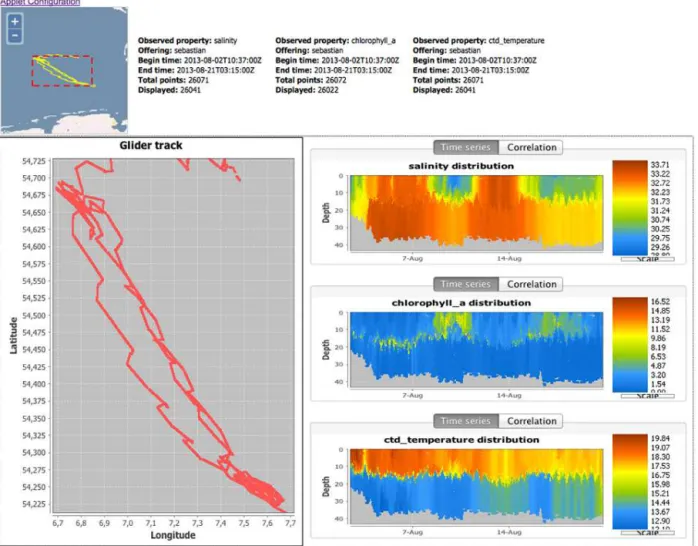Image resolution: width=698 pixels, height=546 pixels.
Task: Select Time series tab above salinity distribution
Action: point(466,147)
